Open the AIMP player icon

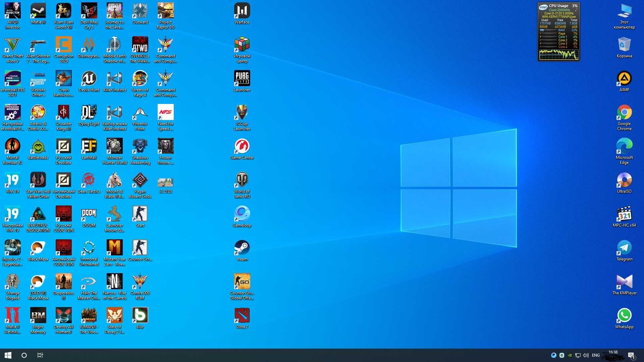[x=625, y=81]
